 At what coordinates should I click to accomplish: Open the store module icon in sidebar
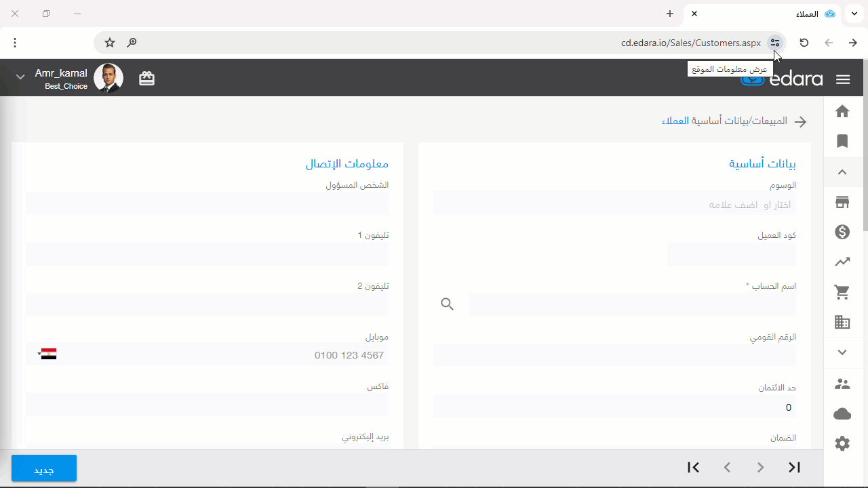click(x=842, y=202)
